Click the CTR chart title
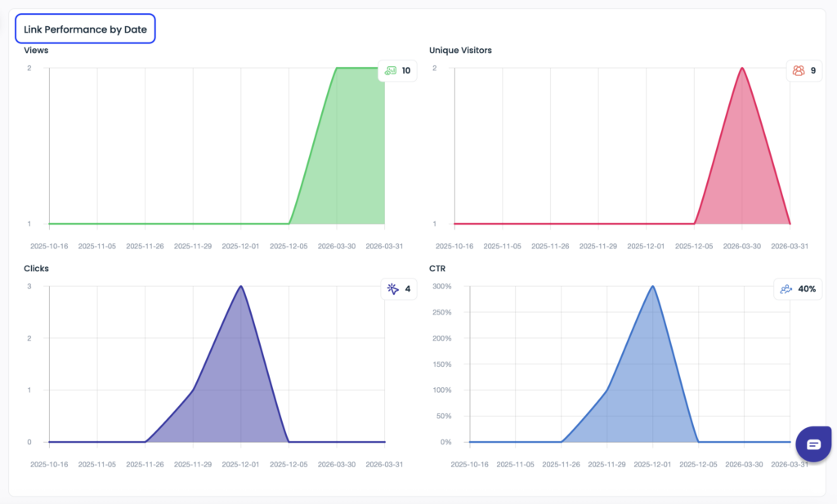This screenshot has height=504, width=837. click(436, 268)
